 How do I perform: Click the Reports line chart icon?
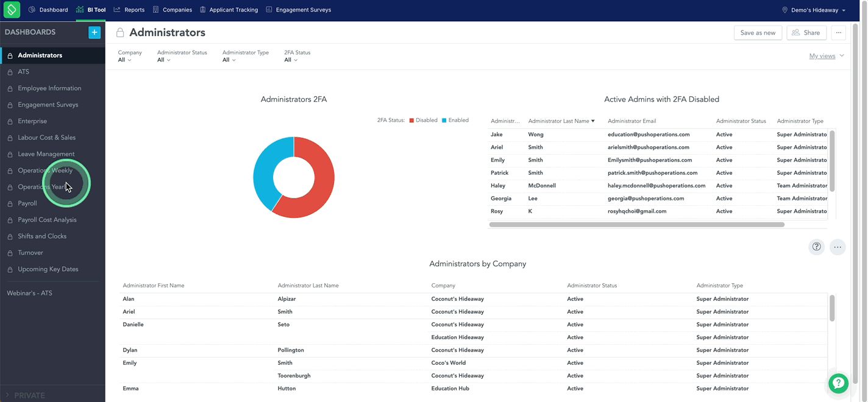(117, 10)
